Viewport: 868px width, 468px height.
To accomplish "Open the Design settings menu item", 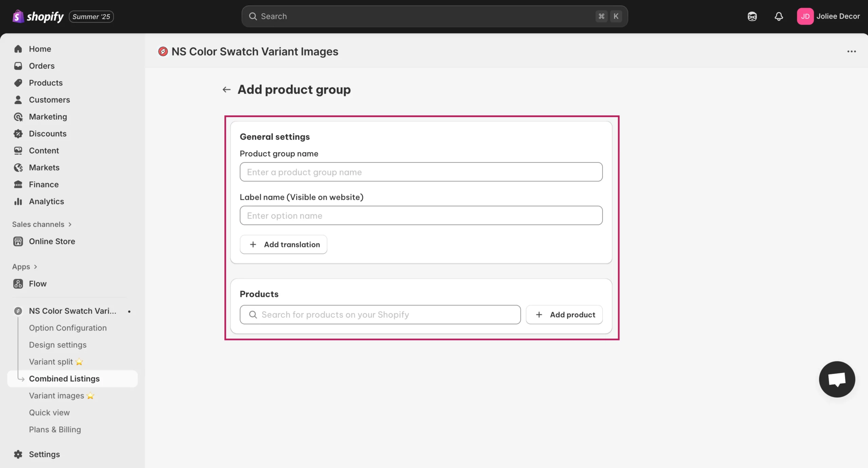I will tap(58, 345).
